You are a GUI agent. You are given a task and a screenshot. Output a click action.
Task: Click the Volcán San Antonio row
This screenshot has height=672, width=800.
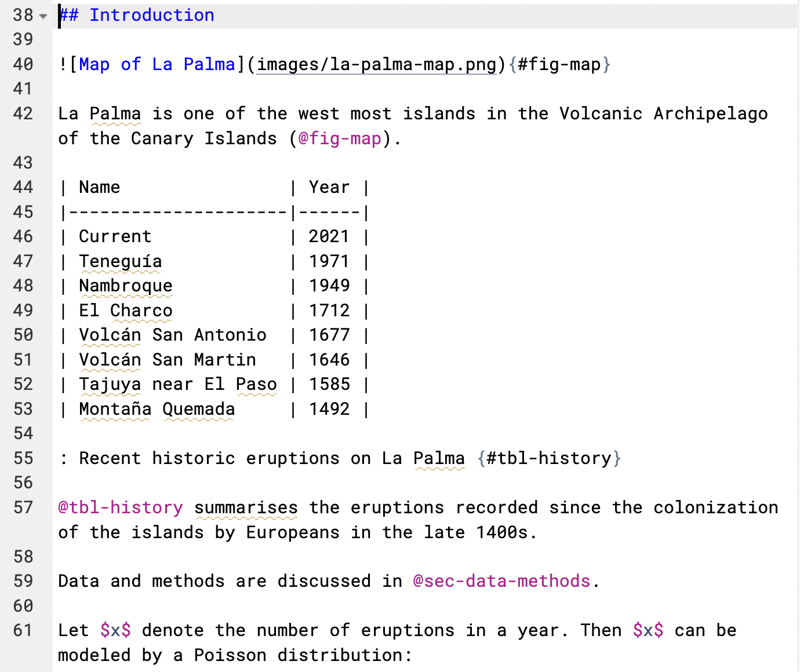(173, 335)
